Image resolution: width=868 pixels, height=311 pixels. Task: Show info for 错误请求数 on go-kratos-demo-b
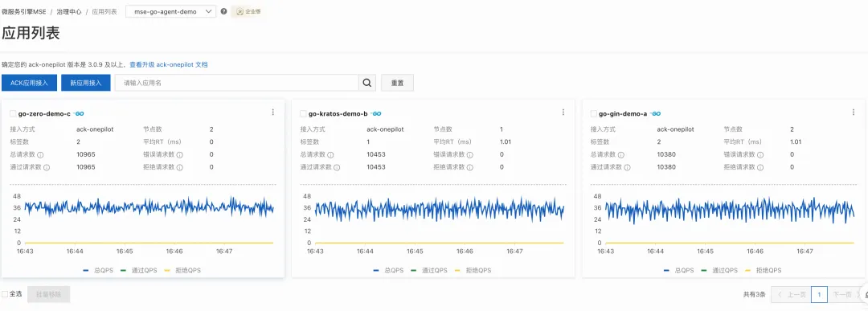coord(470,155)
